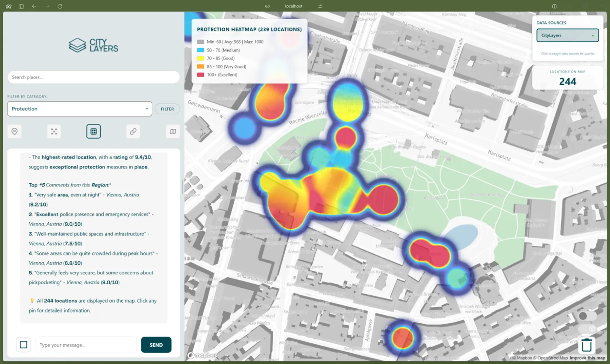Toggle the dark-knob map switch
The image size is (610, 364).
click(587, 316)
